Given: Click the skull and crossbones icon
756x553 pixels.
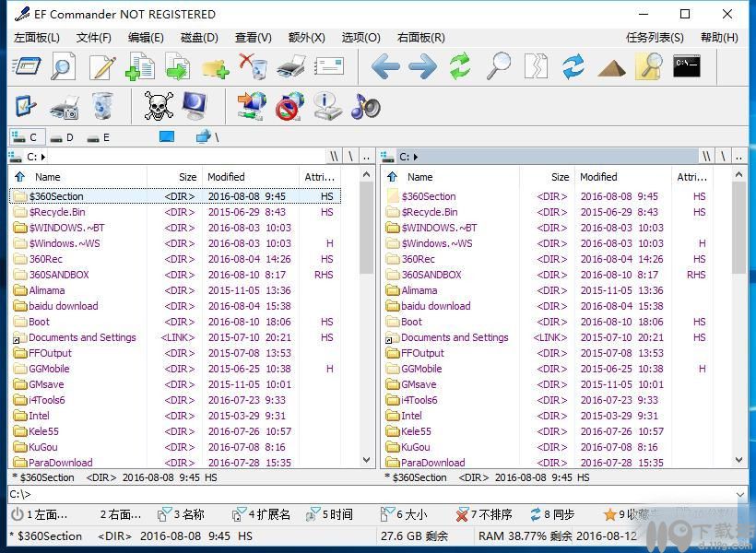Looking at the screenshot, I should tap(159, 106).
